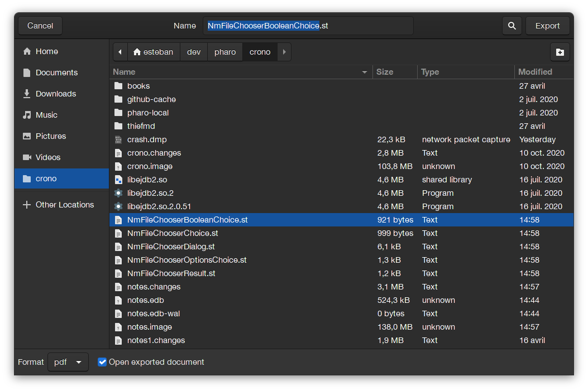Click the path bar right scroll arrow

[x=284, y=52]
